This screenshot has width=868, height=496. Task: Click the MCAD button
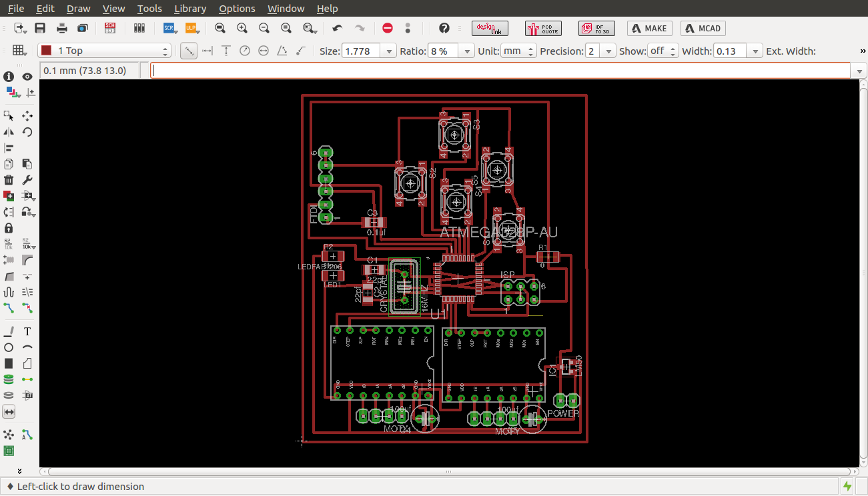[x=703, y=28]
